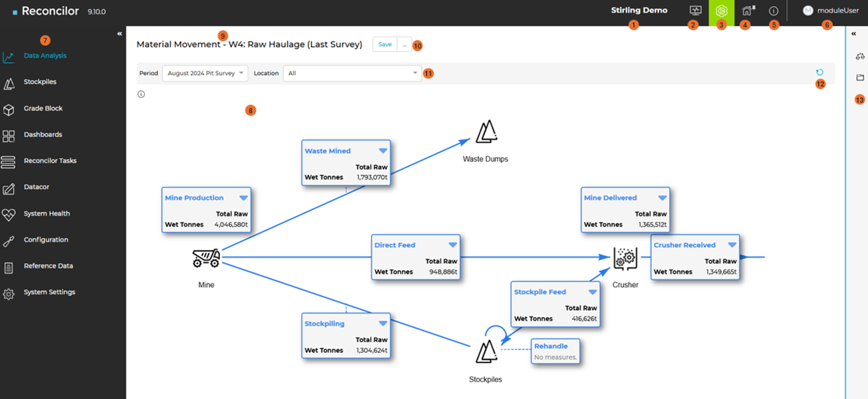Click the Rehandle link title
The image size is (868, 399).
click(551, 346)
